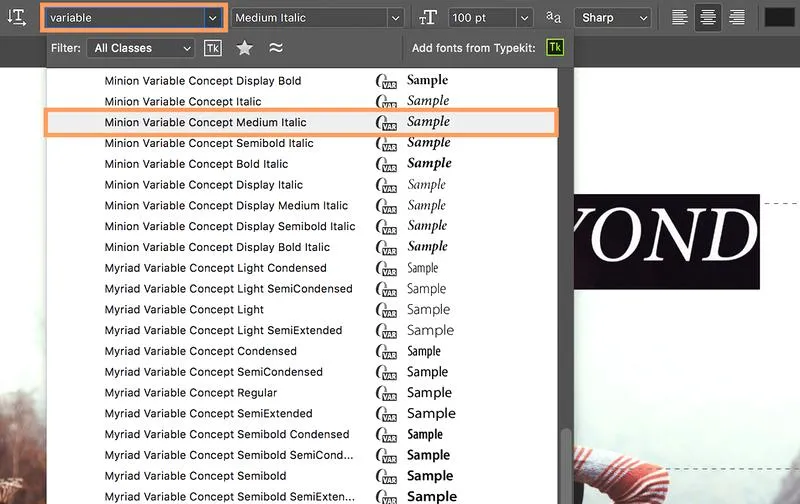Toggle the text orientation icon
This screenshot has height=504, width=800.
pyautogui.click(x=16, y=17)
